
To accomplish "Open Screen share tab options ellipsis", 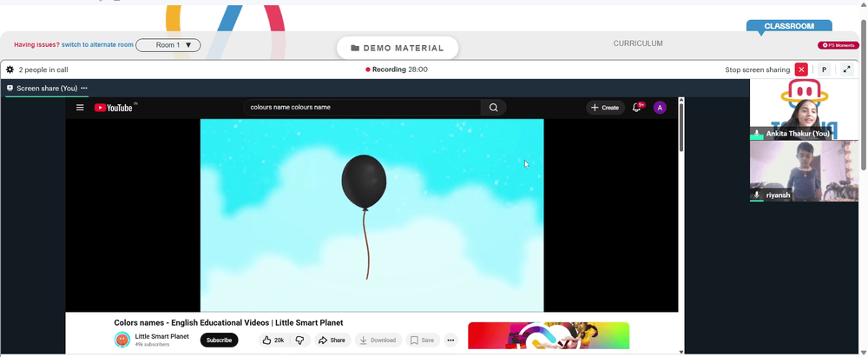I will coord(84,88).
